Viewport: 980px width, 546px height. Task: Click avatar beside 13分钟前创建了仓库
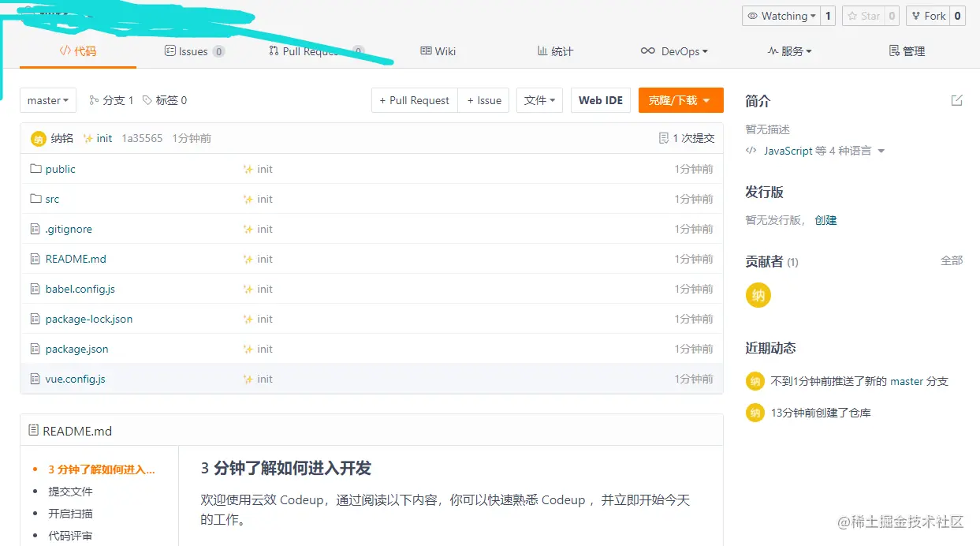point(755,413)
